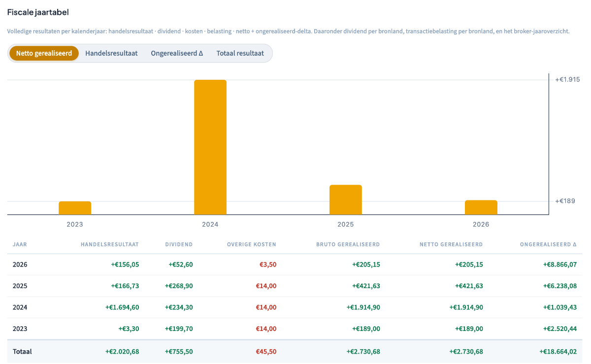This screenshot has width=591, height=364.
Task: Click the +€1.694,60 handelsresultaat value
Action: click(122, 307)
